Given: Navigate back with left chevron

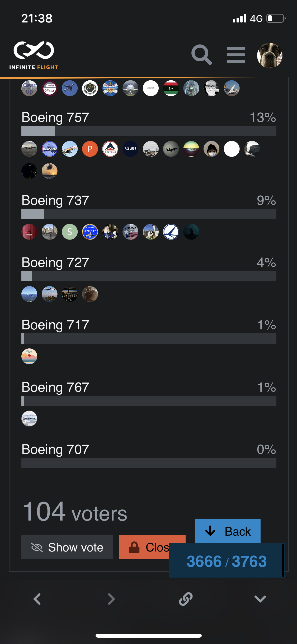Looking at the screenshot, I should pyautogui.click(x=37, y=599).
